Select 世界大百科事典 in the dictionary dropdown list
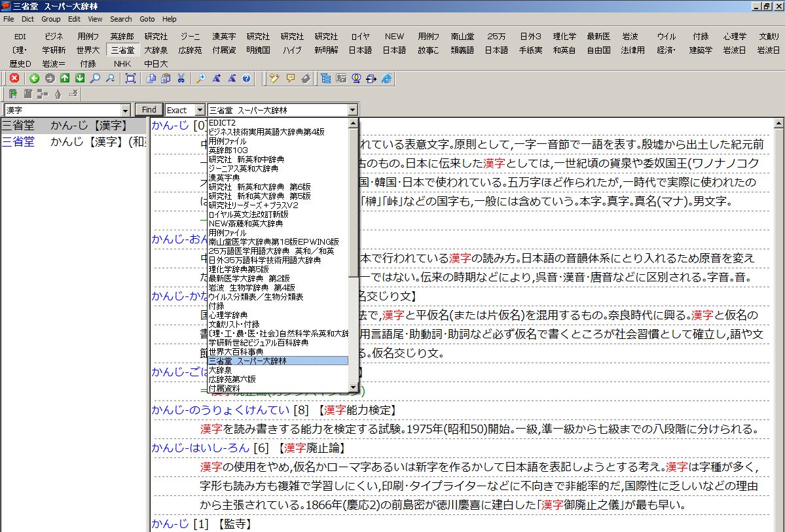785x532 pixels. pyautogui.click(x=278, y=351)
